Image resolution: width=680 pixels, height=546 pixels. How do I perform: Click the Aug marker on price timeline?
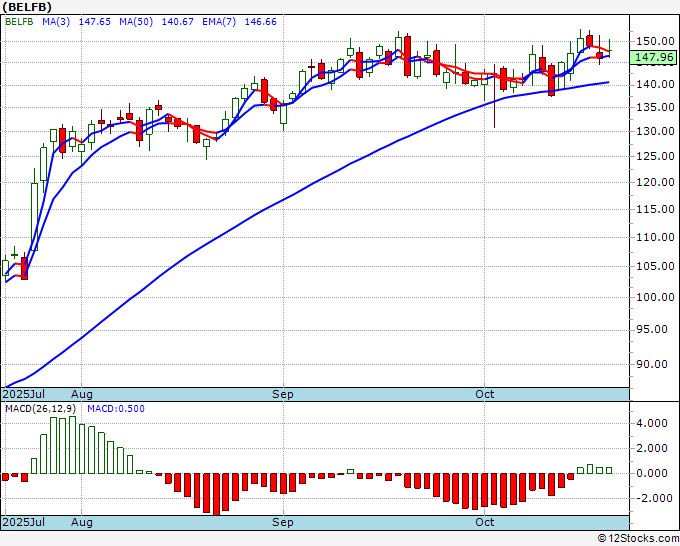(x=82, y=394)
